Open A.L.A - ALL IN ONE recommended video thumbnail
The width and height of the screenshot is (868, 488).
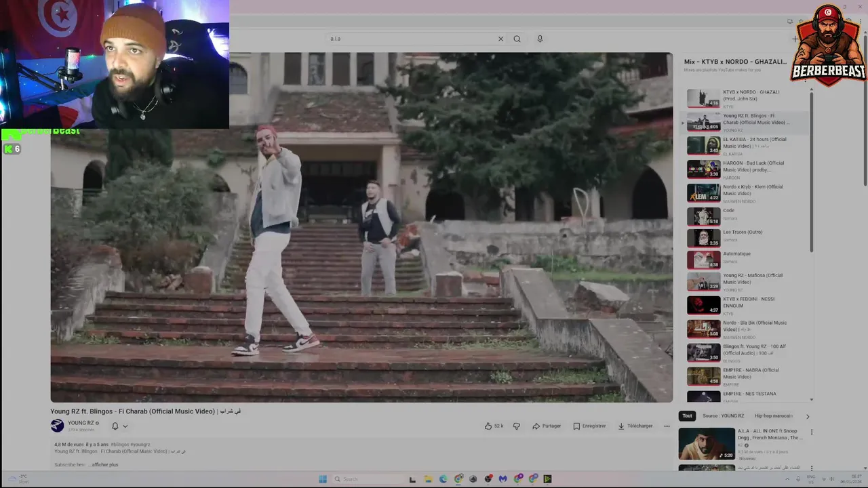[706, 444]
